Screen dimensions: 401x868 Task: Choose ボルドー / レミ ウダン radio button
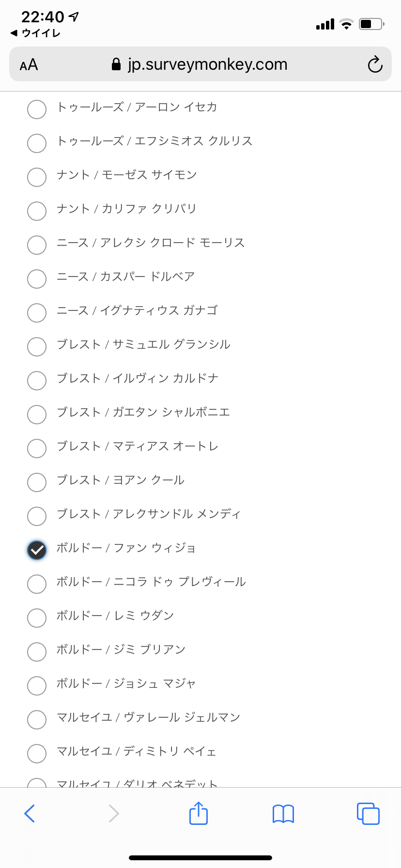[x=37, y=618]
